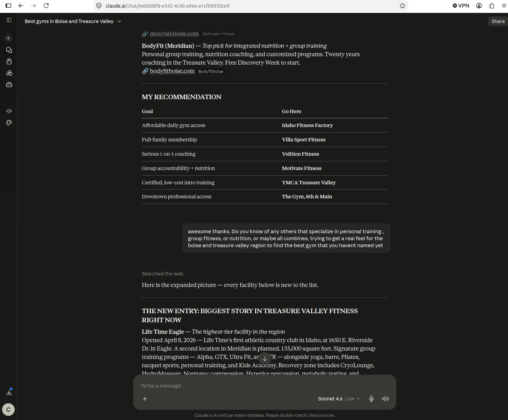508x420 pixels.
Task: Click the Idaho Fitness Factory cell
Action: [x=307, y=125]
